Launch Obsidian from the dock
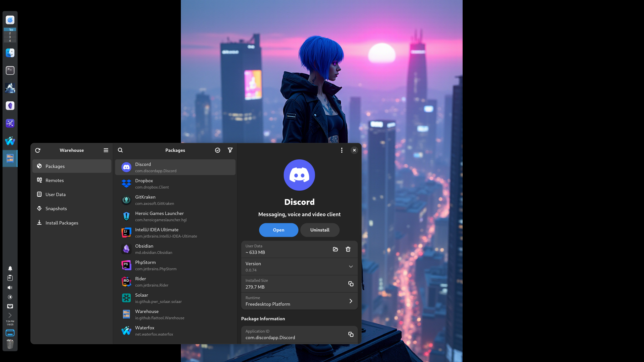The width and height of the screenshot is (644, 362). tap(10, 106)
